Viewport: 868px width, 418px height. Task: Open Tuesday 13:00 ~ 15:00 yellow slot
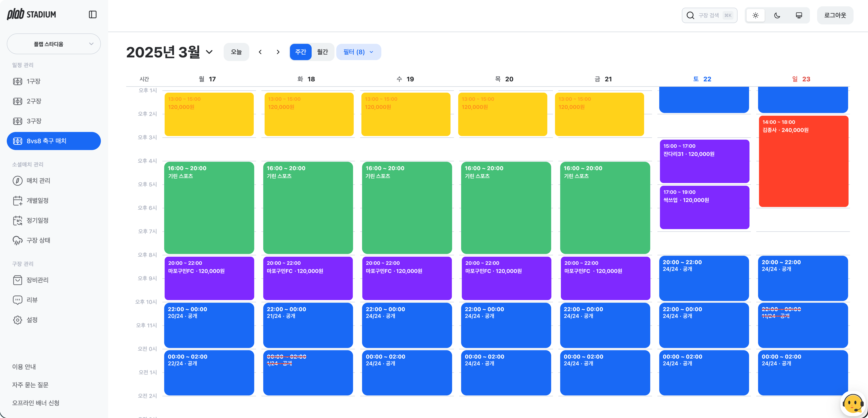(309, 114)
